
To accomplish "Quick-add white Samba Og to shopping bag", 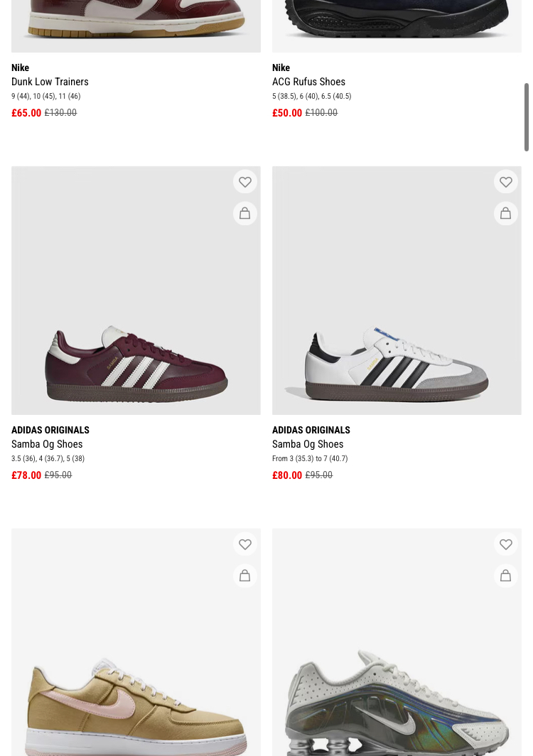I will tap(506, 213).
